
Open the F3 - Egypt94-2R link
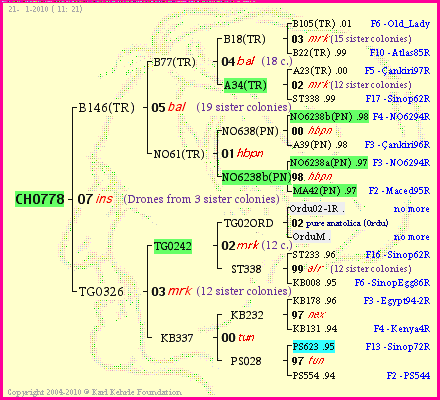click(x=397, y=301)
